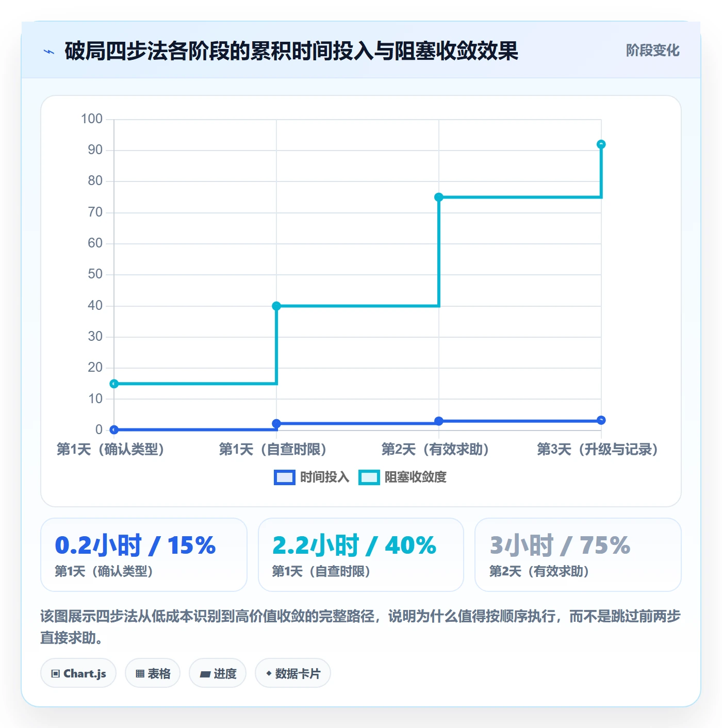Select the 进度 tag chip
This screenshot has width=722, height=728.
(x=218, y=673)
